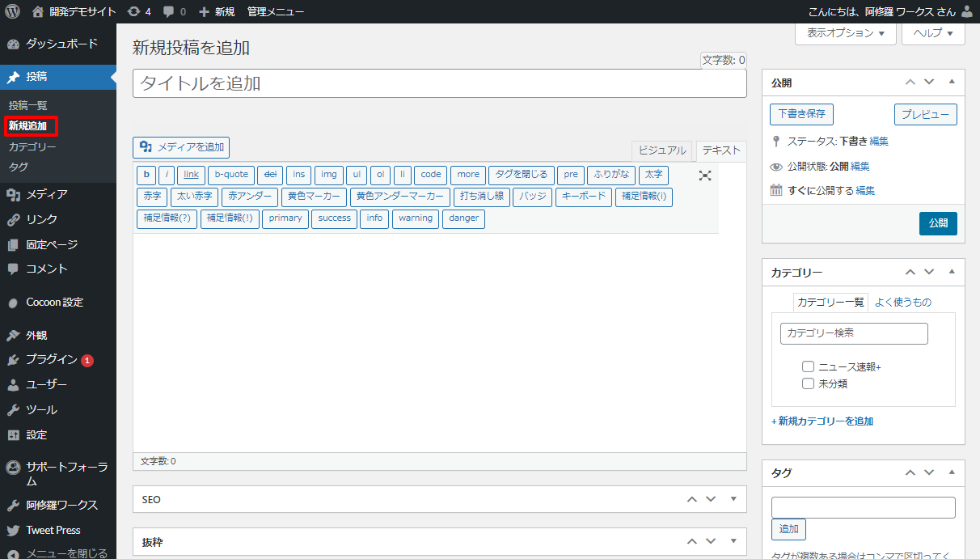Screen dimensions: 980x559
Task: Move カテゴリー panel up with chevron
Action: tap(910, 272)
